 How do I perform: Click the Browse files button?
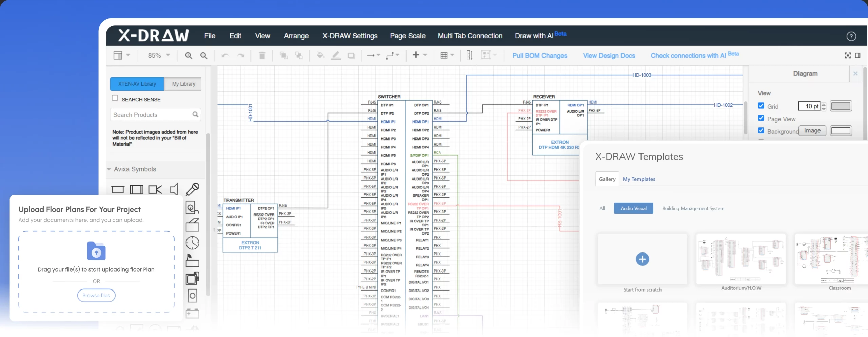click(x=96, y=295)
